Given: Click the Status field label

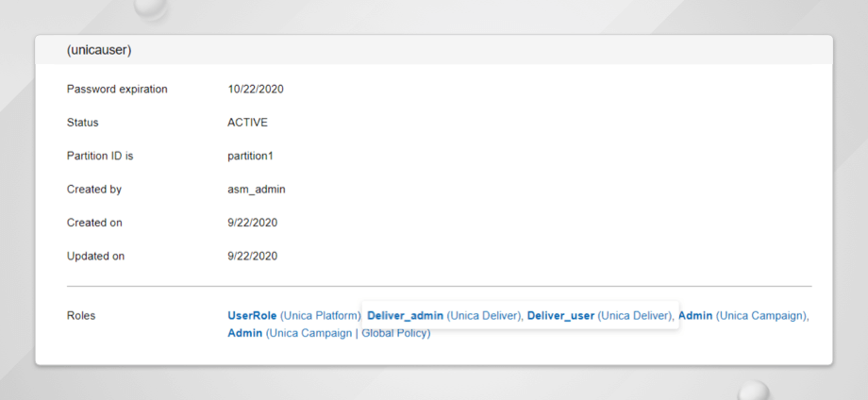Looking at the screenshot, I should coord(83,123).
